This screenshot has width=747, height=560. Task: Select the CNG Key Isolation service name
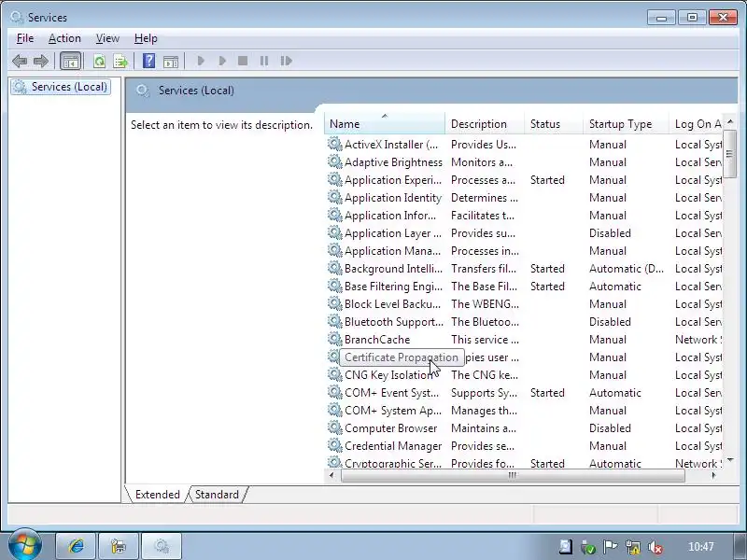click(x=388, y=375)
